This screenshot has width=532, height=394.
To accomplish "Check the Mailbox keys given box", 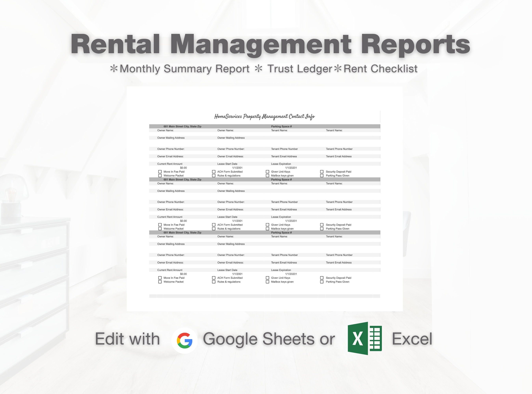I will 267,176.
